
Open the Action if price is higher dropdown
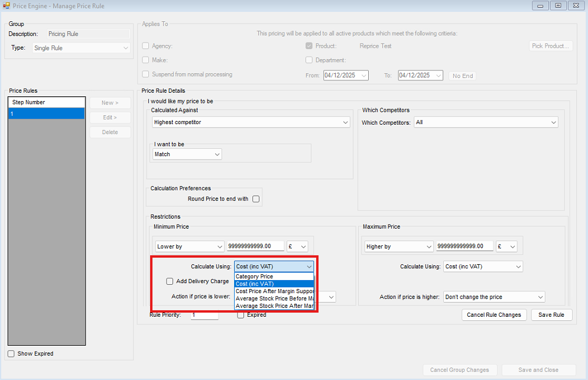(494, 297)
